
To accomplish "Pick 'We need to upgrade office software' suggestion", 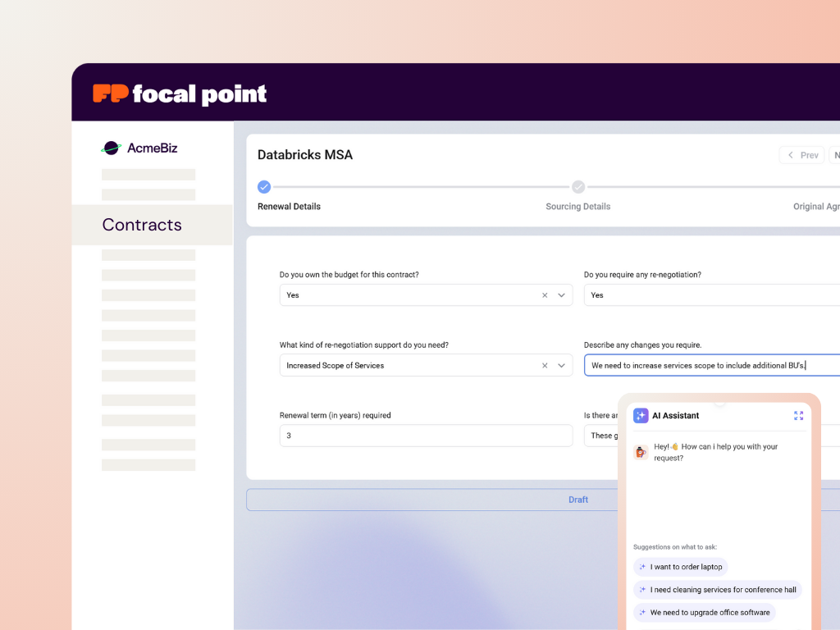I will (x=704, y=613).
